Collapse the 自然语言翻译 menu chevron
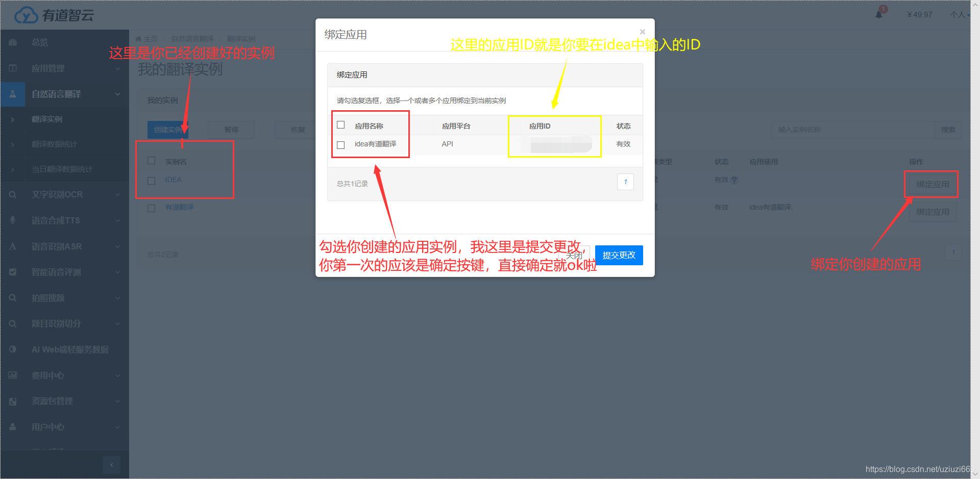The image size is (980, 479). [118, 94]
